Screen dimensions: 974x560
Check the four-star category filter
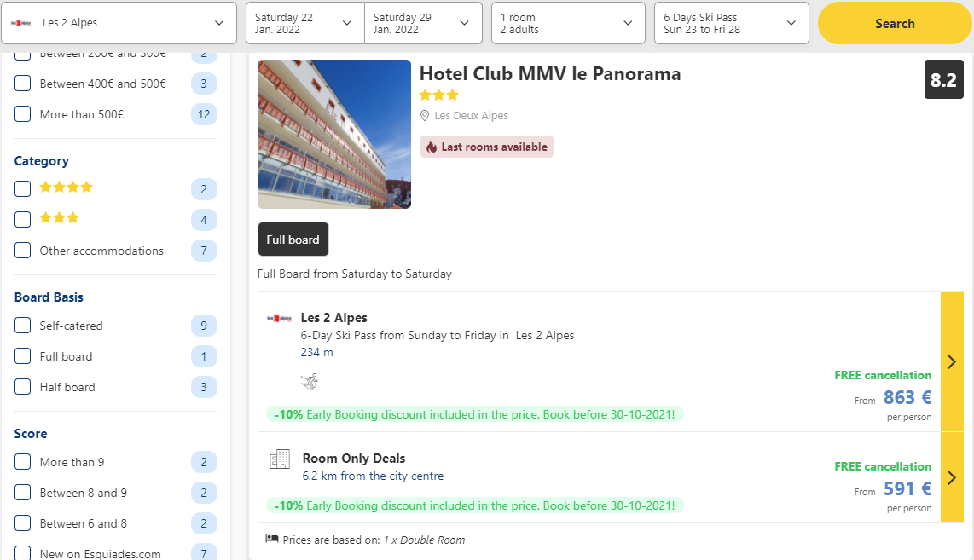click(x=22, y=188)
